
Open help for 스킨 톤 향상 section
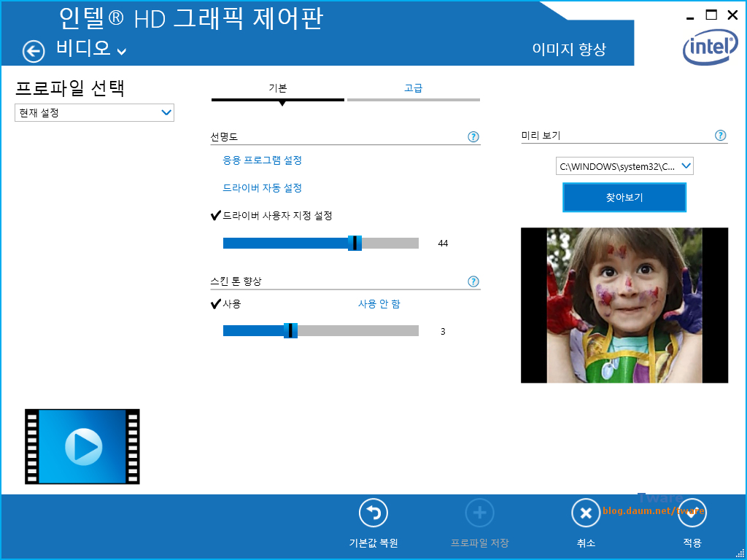[473, 281]
